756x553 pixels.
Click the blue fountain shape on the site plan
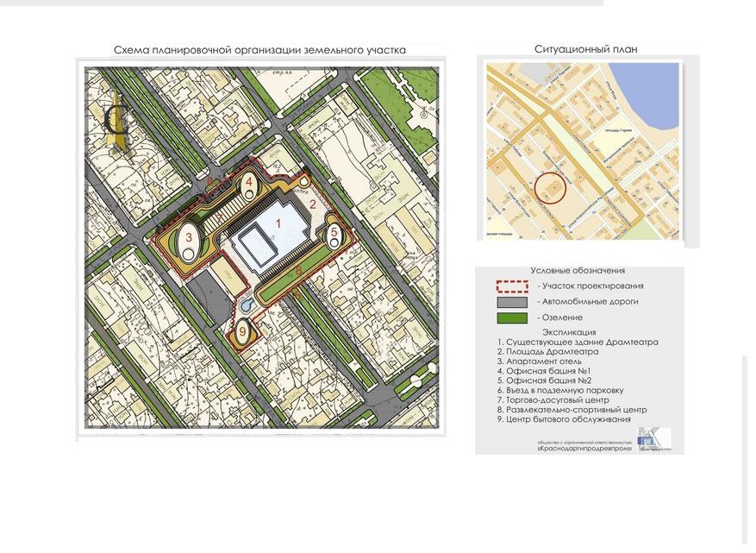246,305
